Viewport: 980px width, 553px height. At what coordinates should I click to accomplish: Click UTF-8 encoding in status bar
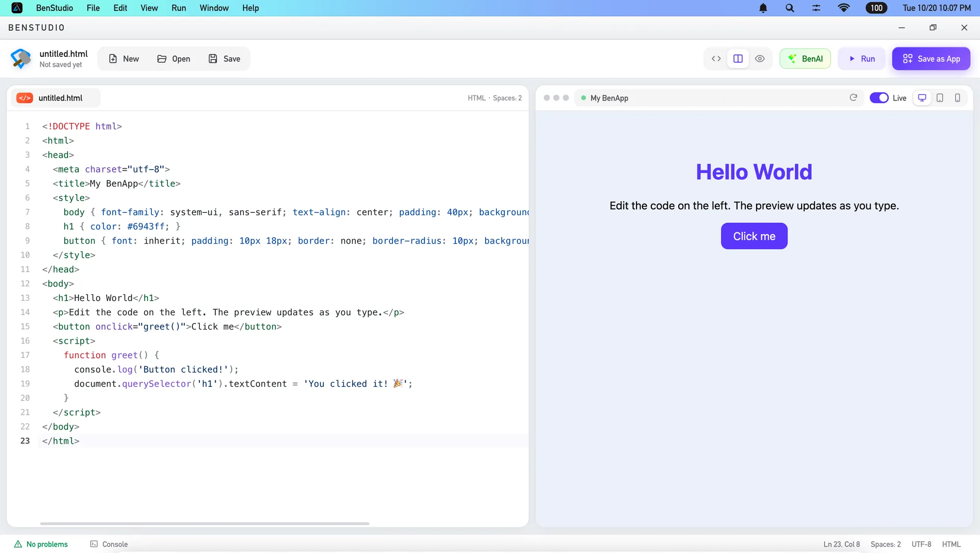click(921, 544)
